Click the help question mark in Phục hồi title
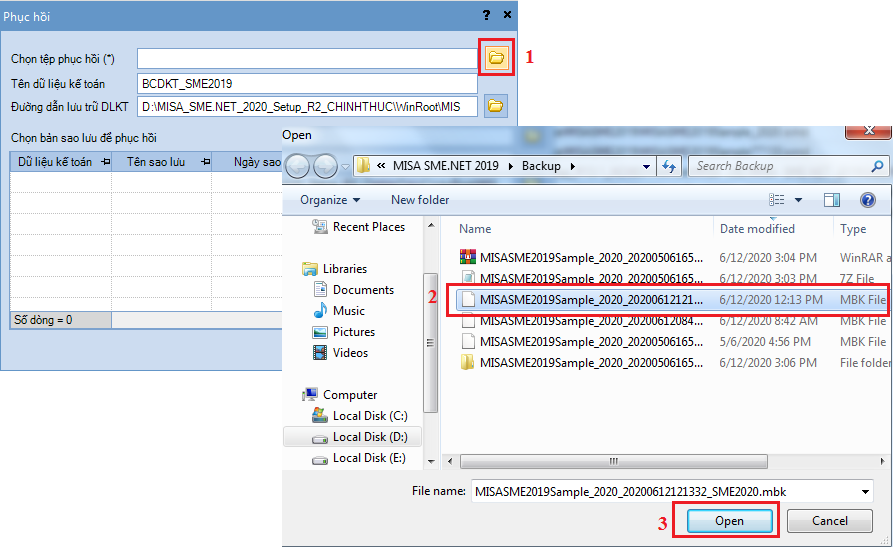 pyautogui.click(x=486, y=15)
